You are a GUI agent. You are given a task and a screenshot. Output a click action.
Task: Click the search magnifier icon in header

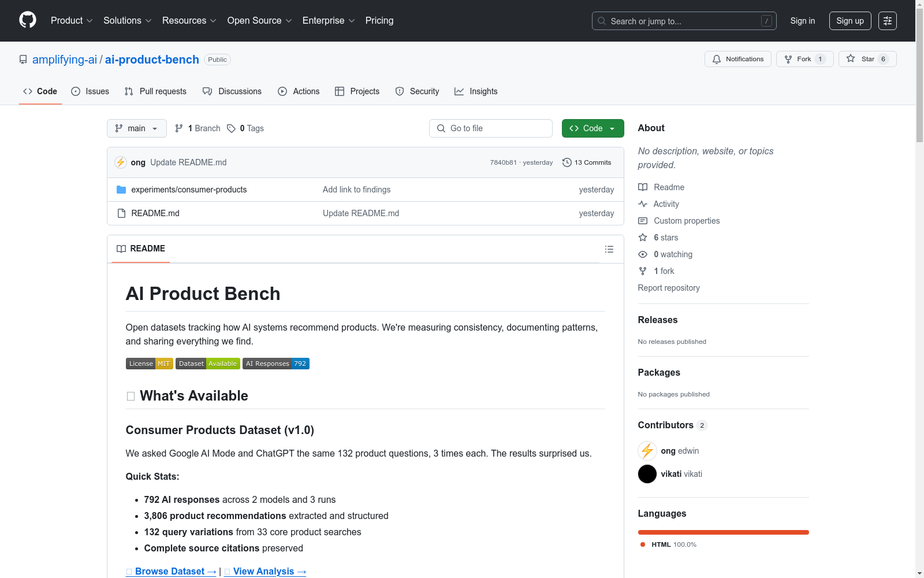(x=602, y=21)
